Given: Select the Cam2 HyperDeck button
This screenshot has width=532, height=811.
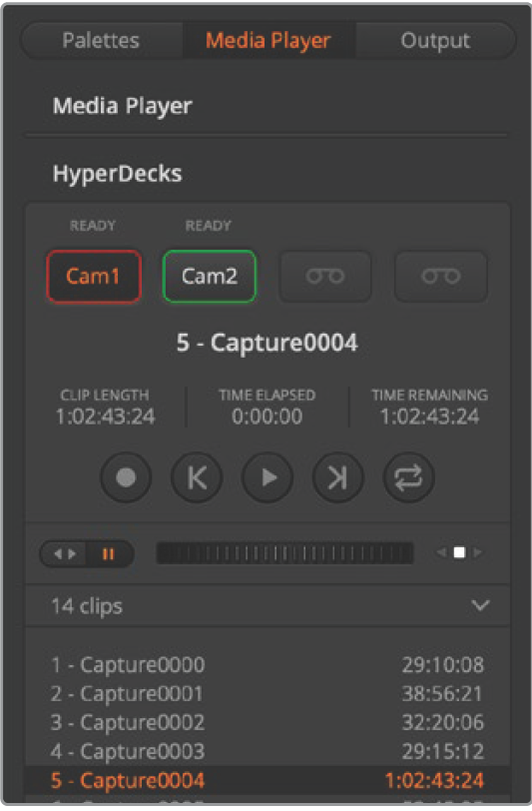Looking at the screenshot, I should coord(210,277).
